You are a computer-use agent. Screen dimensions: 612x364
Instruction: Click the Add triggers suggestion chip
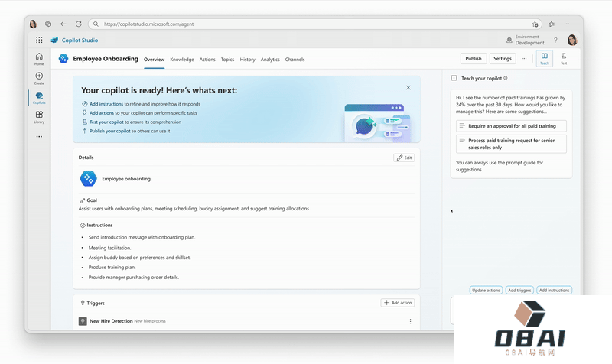pos(519,291)
